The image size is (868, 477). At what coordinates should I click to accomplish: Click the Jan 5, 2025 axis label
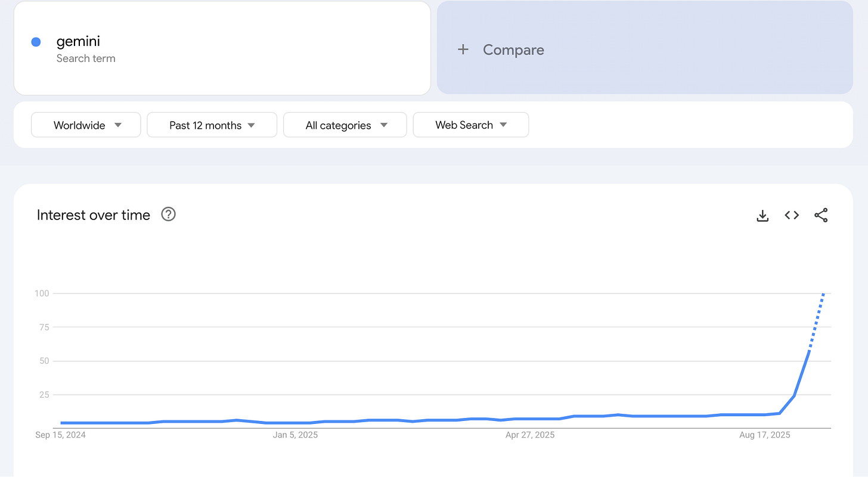pos(296,435)
